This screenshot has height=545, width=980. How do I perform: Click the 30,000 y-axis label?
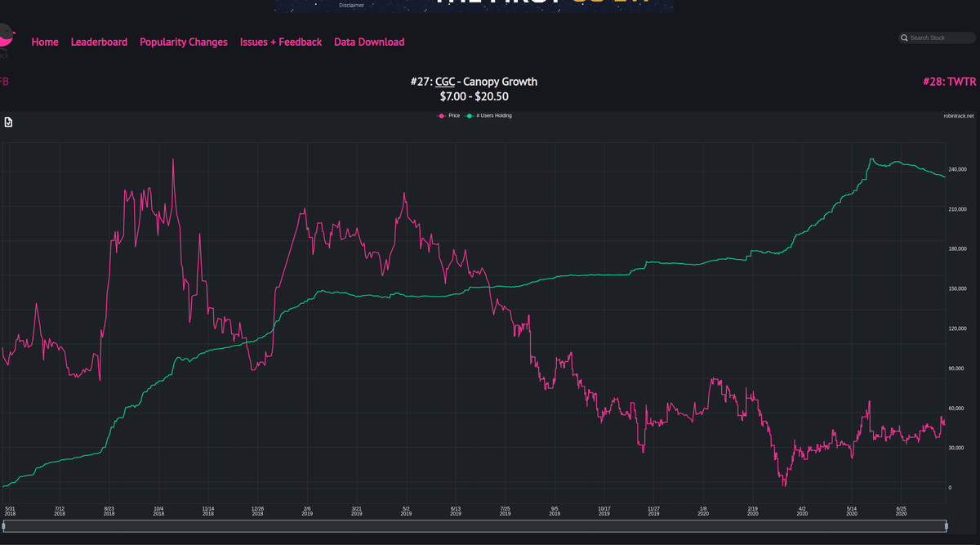click(x=958, y=448)
